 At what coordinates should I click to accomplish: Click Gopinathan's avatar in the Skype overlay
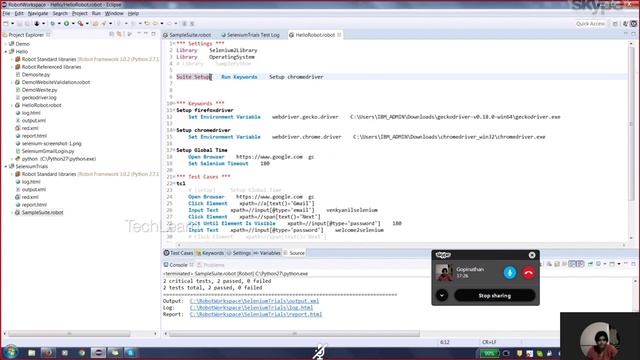444,273
